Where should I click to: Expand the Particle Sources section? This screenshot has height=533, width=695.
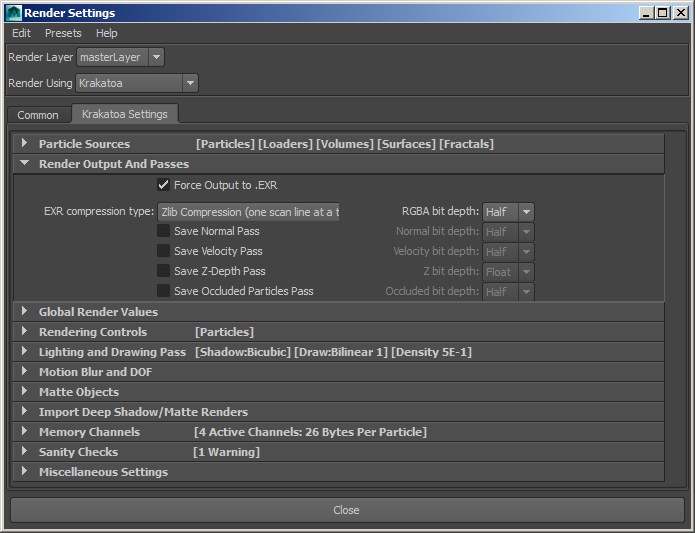pos(339,144)
